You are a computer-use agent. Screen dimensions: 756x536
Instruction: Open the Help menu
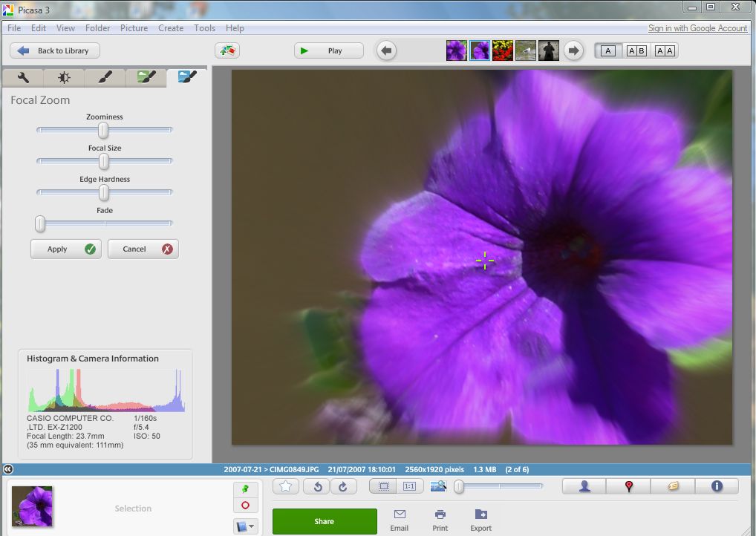tap(235, 28)
